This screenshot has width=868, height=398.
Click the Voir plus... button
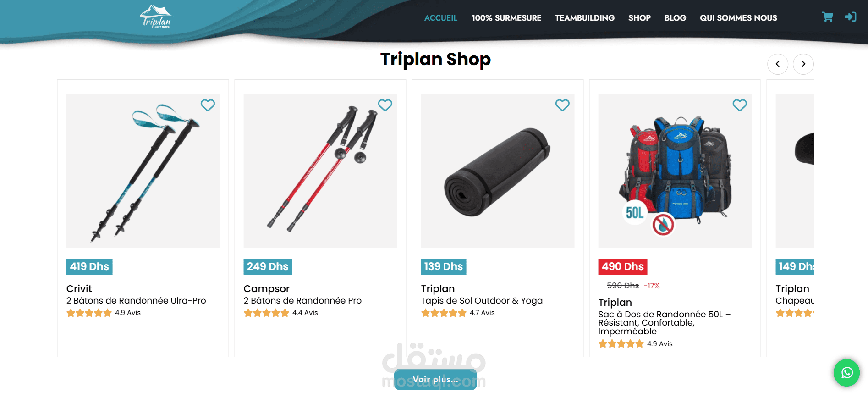click(435, 379)
